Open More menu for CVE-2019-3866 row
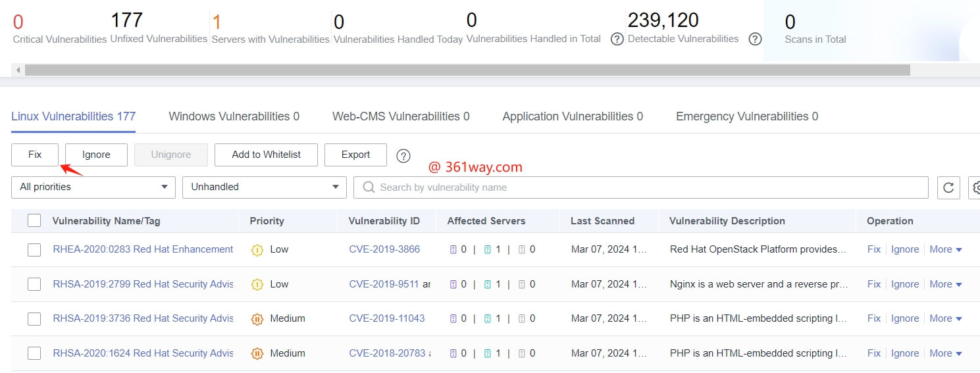 [946, 249]
